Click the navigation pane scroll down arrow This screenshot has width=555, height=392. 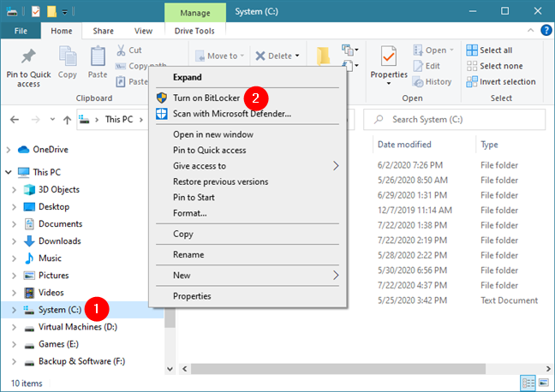click(x=170, y=369)
